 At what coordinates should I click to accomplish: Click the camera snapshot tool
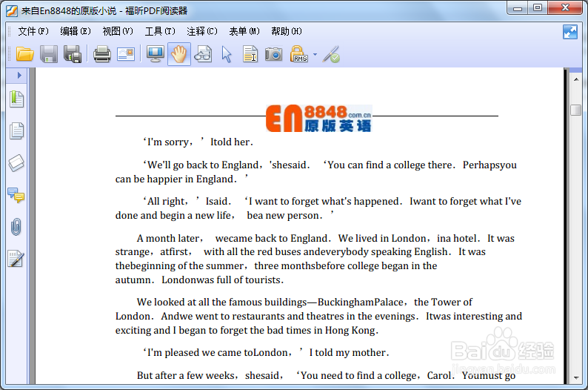[x=274, y=54]
